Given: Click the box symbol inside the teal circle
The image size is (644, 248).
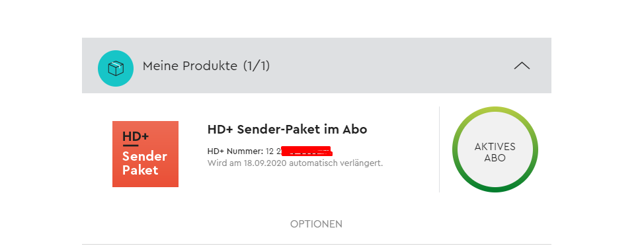Looking at the screenshot, I should point(116,68).
